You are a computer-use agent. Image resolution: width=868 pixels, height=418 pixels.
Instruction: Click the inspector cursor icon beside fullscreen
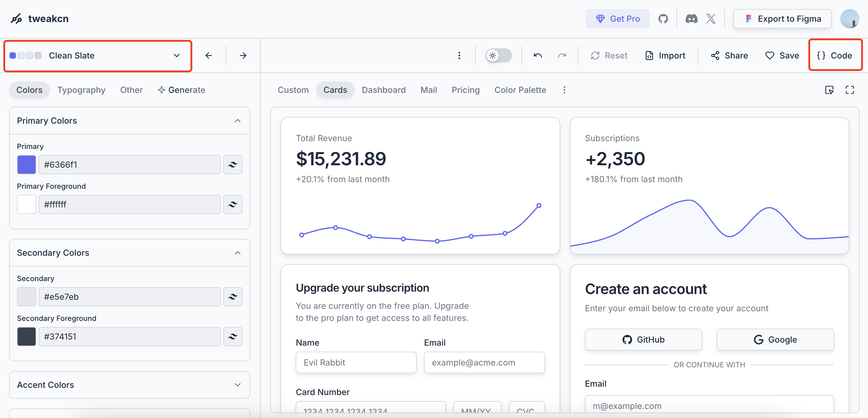point(829,90)
